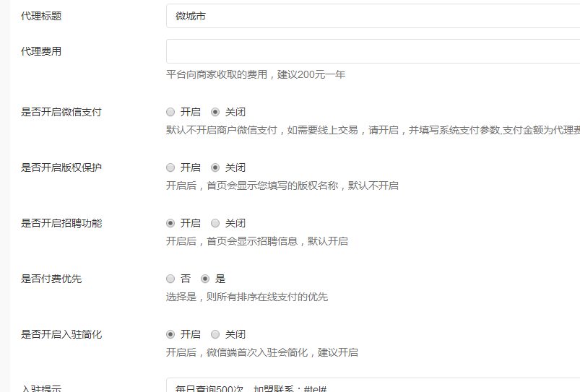580x392 pixels.
Task: Disable 招聘功能 by selecting 关闭
Action: (x=215, y=223)
